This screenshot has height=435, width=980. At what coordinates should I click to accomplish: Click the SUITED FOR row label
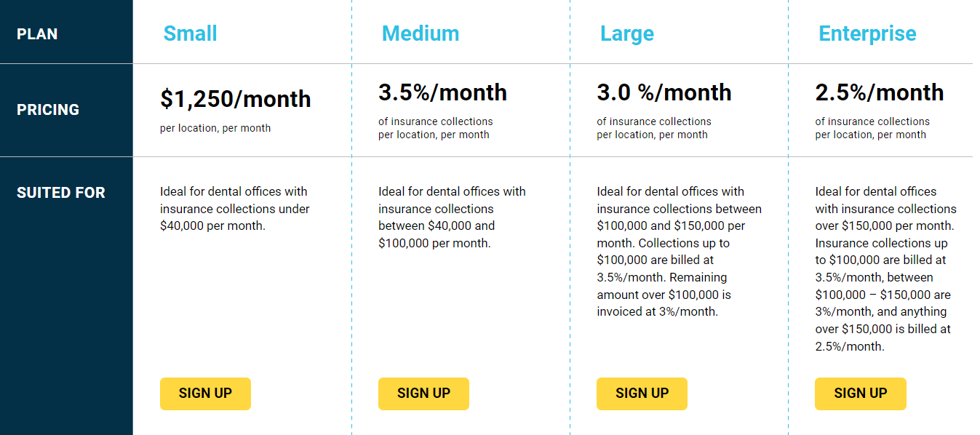tap(61, 193)
